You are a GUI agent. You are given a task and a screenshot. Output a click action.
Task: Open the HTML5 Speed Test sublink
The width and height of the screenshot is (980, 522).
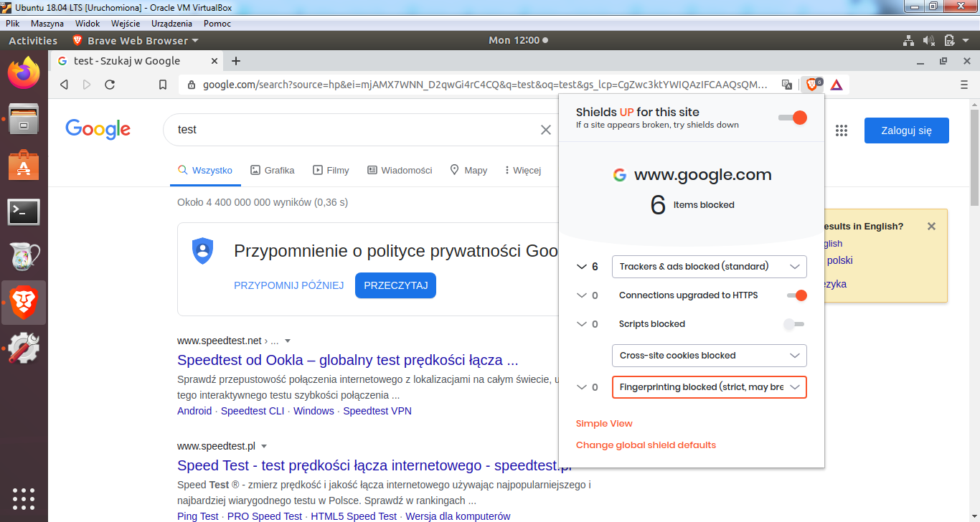click(354, 516)
